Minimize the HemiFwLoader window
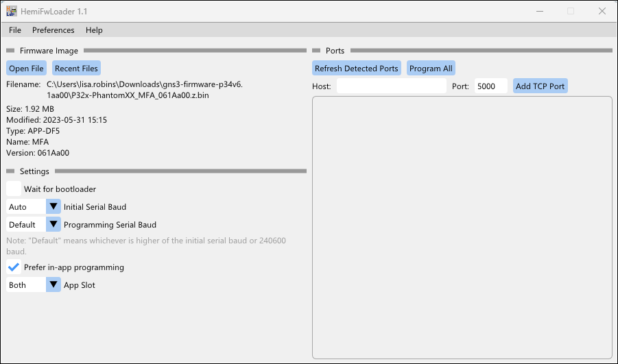This screenshot has height=364, width=618. click(538, 11)
